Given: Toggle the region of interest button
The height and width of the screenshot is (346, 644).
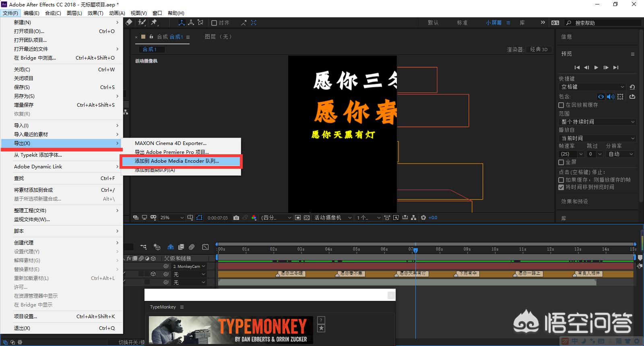Looking at the screenshot, I should click(x=298, y=218).
